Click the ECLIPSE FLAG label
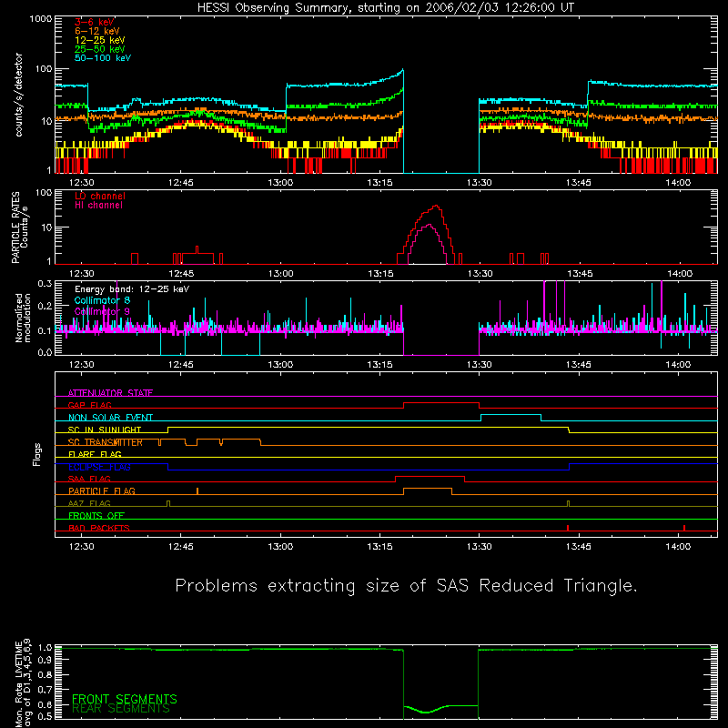The height and width of the screenshot is (728, 728). 99,467
